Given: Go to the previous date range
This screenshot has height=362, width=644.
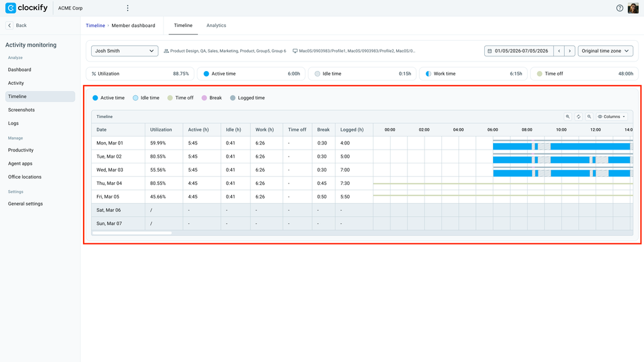Looking at the screenshot, I should tap(559, 51).
